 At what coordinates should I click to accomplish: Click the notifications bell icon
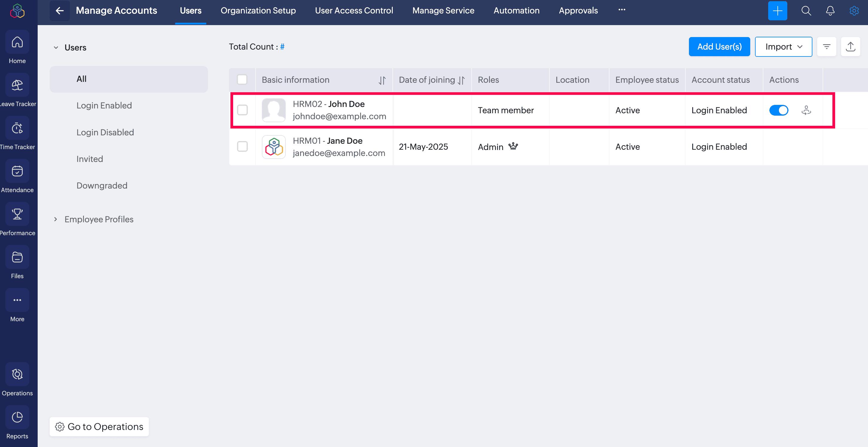coord(830,11)
